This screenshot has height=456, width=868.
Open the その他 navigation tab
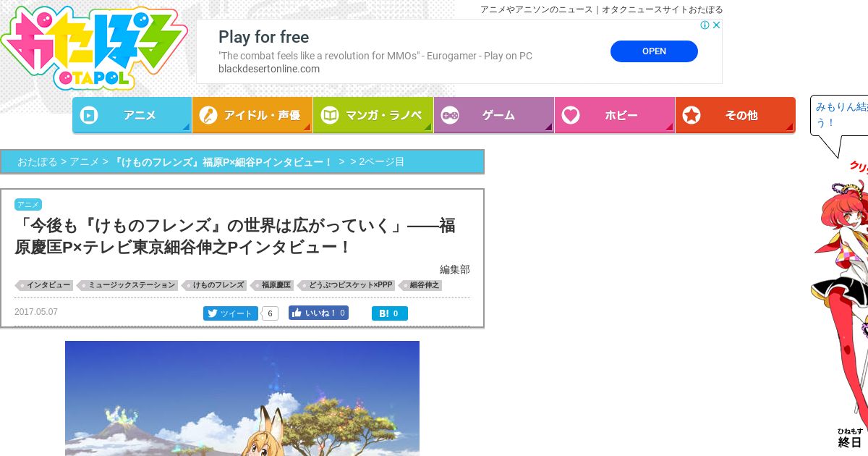(736, 115)
